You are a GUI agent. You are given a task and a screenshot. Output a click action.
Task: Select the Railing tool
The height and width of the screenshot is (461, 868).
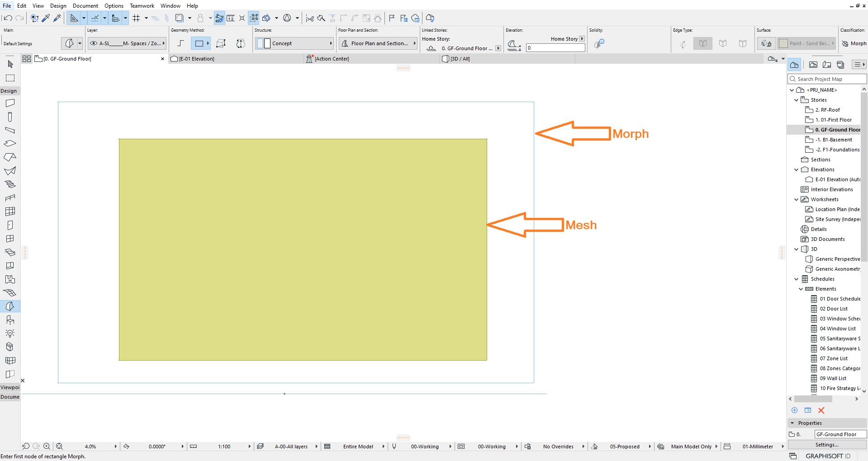(x=10, y=198)
